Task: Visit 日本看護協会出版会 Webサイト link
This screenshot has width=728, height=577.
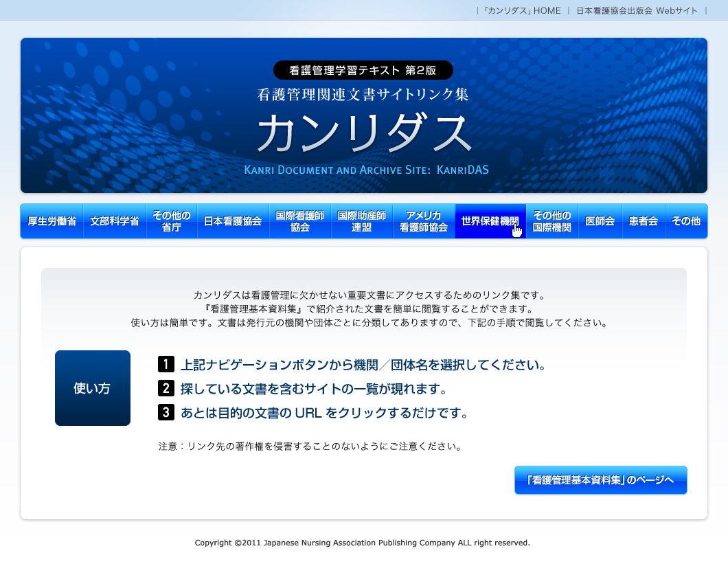Action: (637, 11)
